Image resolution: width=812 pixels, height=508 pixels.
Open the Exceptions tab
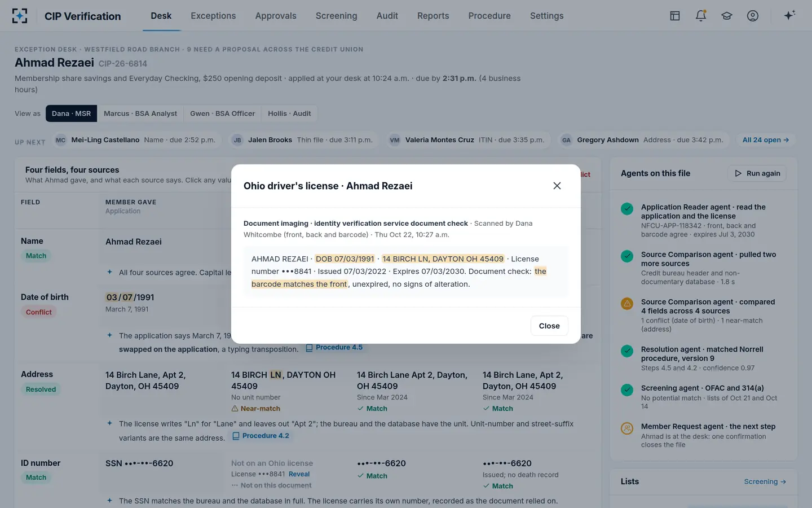coord(213,16)
